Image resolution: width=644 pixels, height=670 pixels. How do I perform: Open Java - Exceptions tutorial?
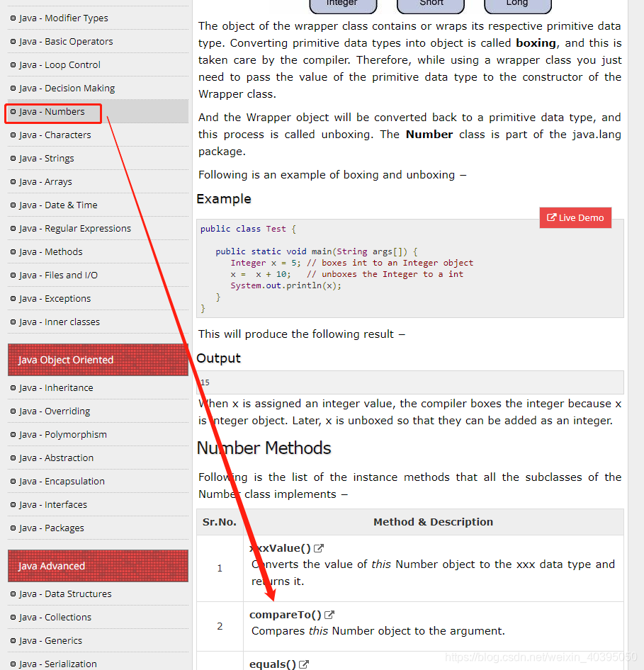tap(55, 299)
